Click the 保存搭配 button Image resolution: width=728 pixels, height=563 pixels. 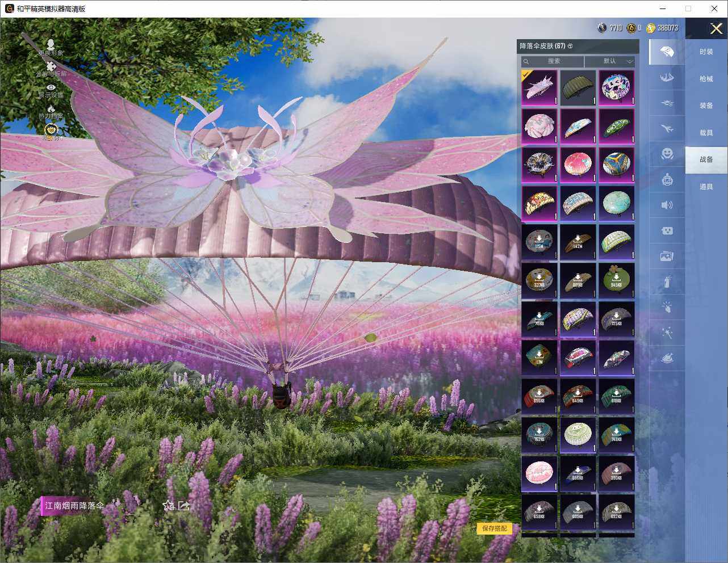494,528
